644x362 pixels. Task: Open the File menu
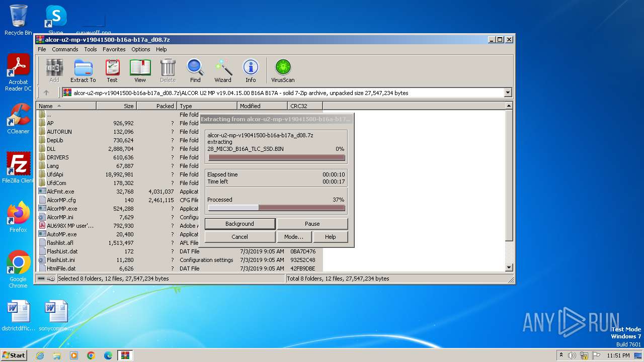point(42,49)
